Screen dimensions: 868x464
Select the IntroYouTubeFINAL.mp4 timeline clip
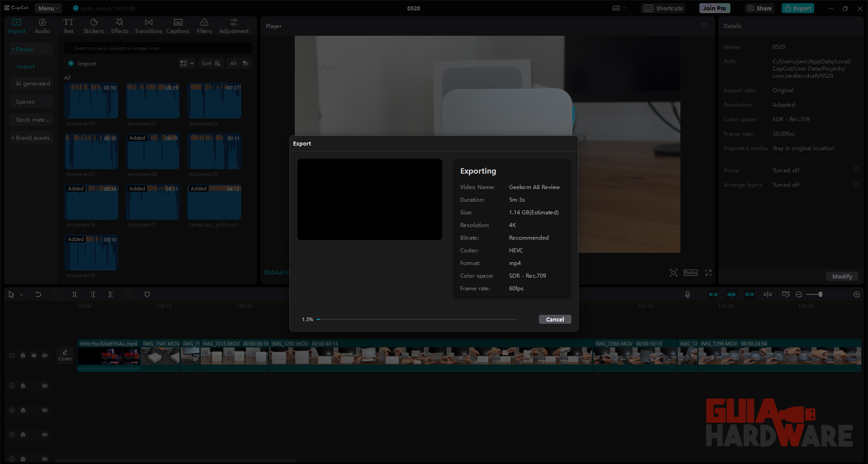click(x=108, y=355)
